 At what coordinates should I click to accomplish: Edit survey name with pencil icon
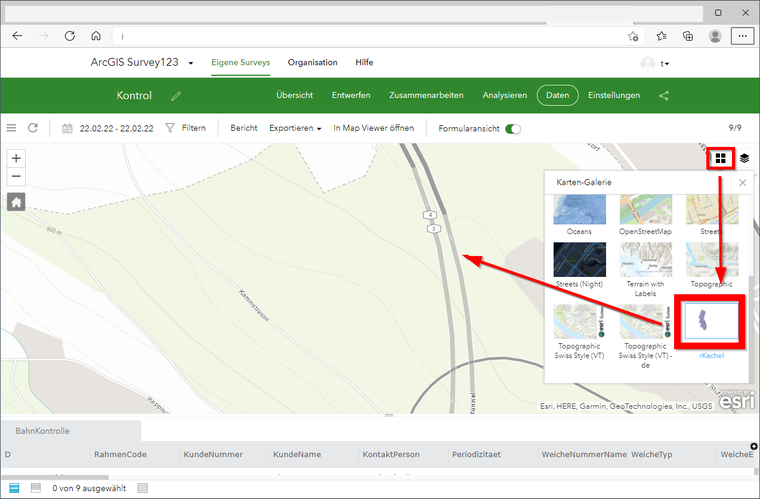[176, 96]
